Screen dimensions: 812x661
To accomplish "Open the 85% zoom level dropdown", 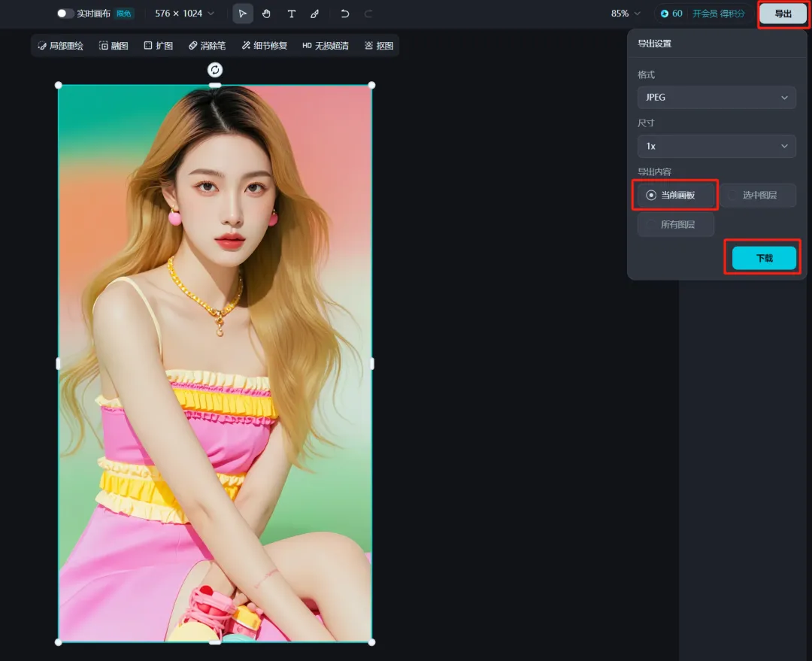I will point(626,14).
